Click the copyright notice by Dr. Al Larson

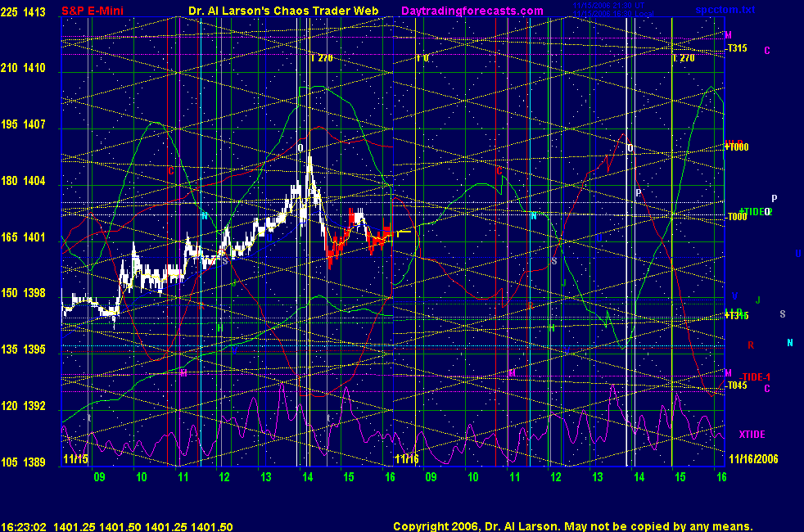[x=573, y=526]
